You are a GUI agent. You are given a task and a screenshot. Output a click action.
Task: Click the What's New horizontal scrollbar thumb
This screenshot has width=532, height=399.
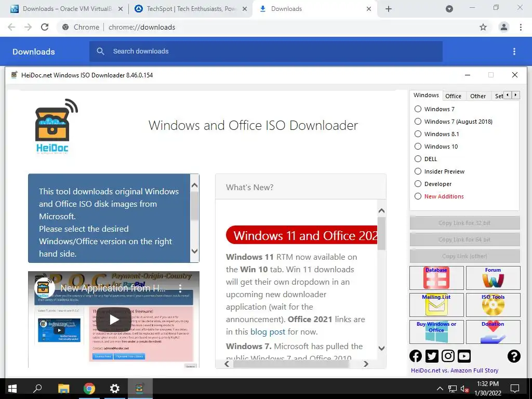tap(291, 364)
